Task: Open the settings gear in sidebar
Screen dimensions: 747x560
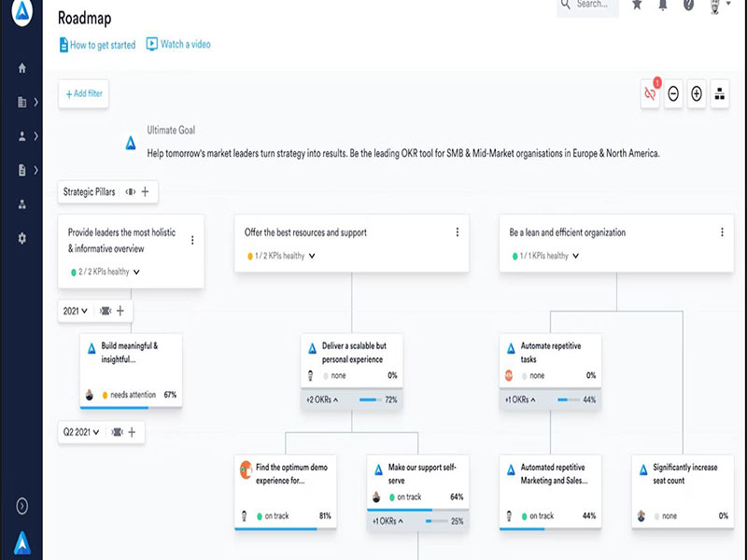Action: 21,238
